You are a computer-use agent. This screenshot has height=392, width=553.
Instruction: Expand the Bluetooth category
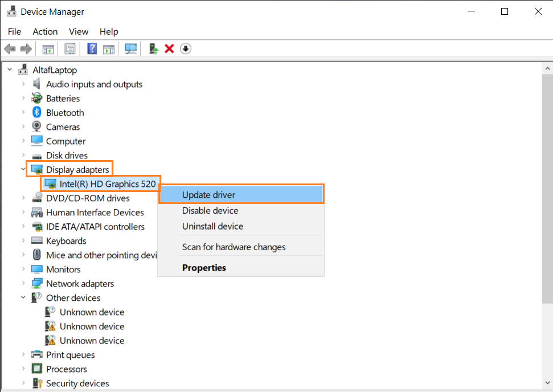23,112
